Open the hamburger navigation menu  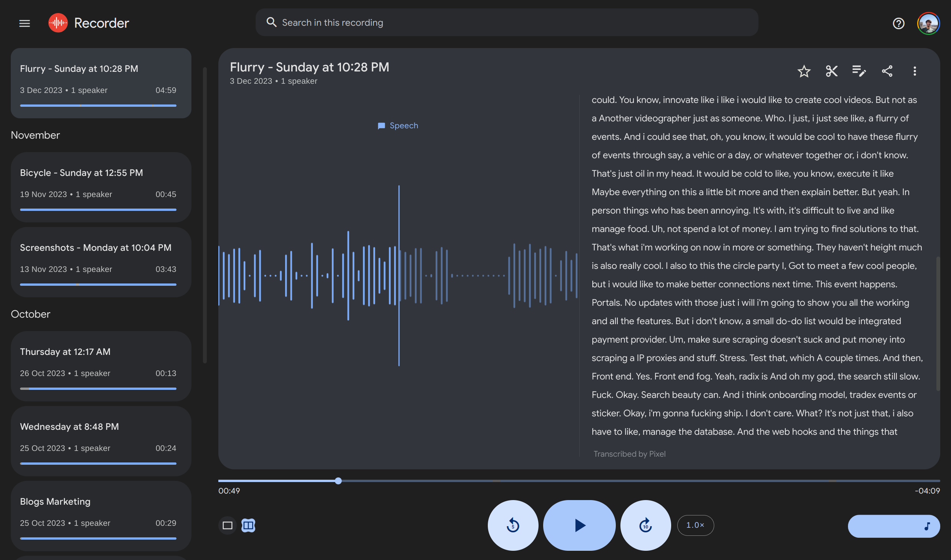[x=25, y=23]
